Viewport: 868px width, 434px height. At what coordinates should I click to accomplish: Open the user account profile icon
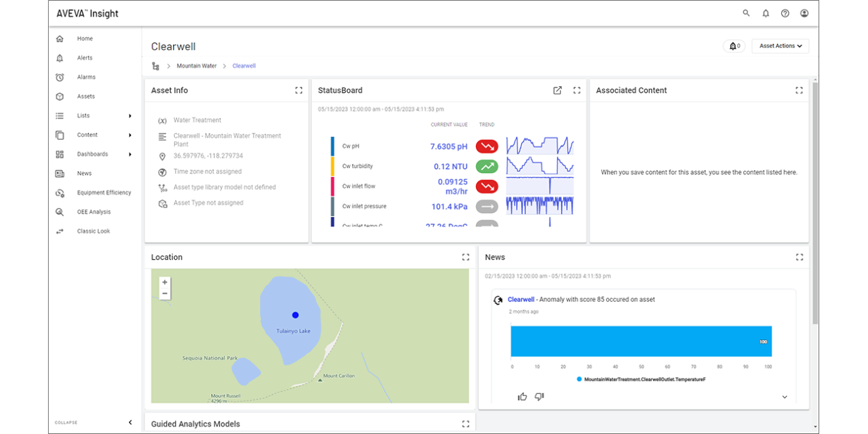[804, 14]
